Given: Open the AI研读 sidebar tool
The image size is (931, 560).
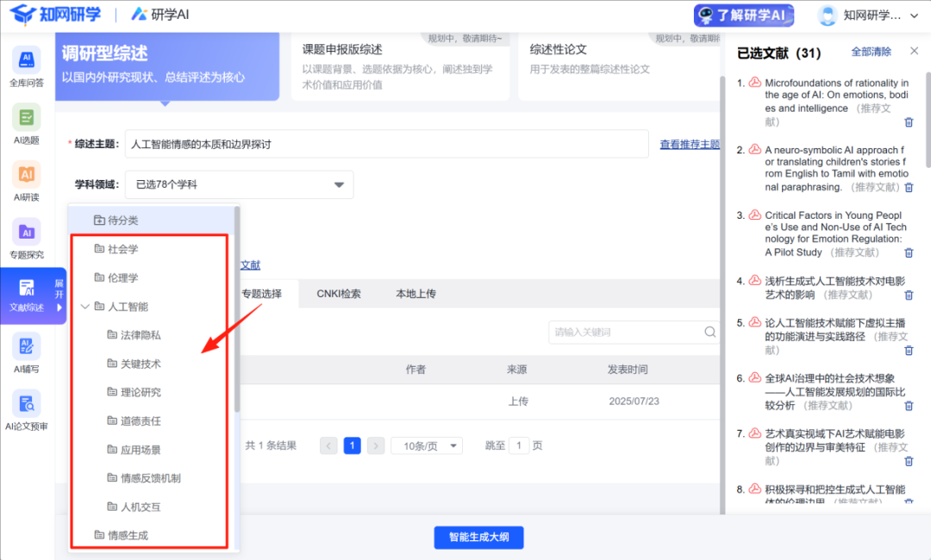Looking at the screenshot, I should 26,182.
